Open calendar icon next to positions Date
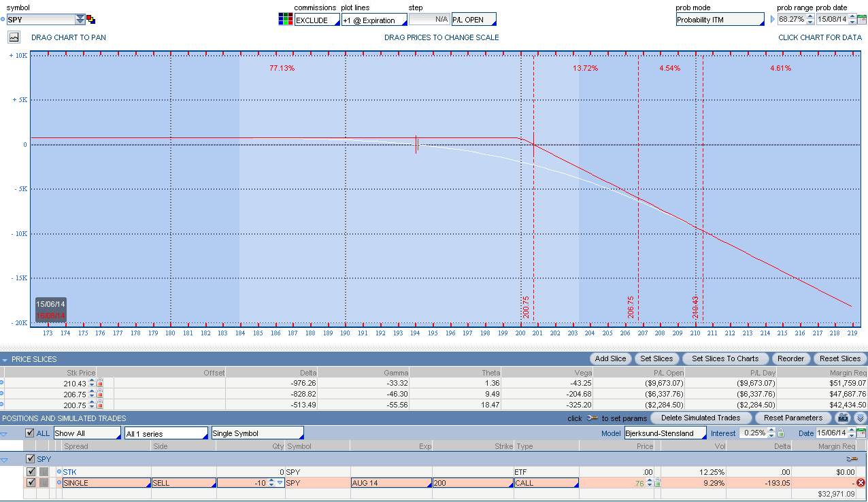The image size is (868, 502). point(861,433)
